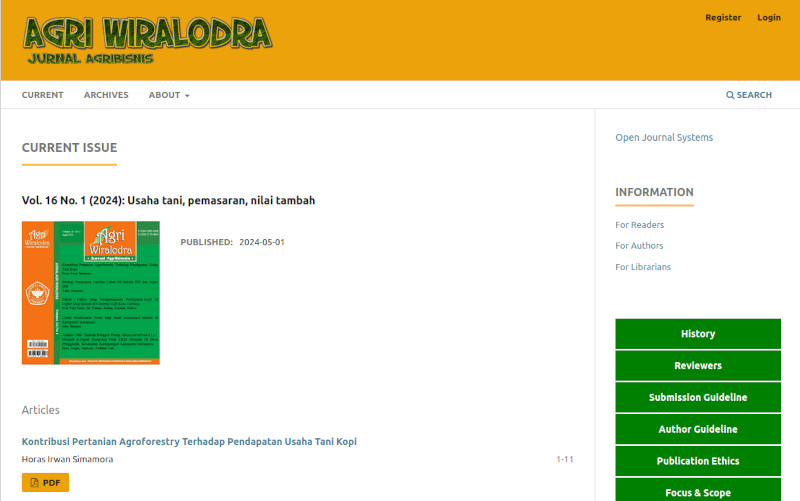Image resolution: width=800 pixels, height=501 pixels.
Task: Open Kontribusi Pertanian Agroforestry article title
Action: point(189,441)
